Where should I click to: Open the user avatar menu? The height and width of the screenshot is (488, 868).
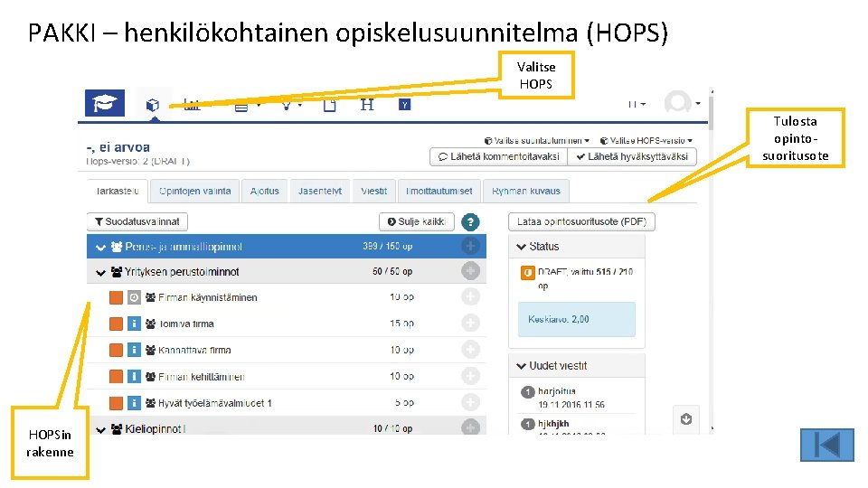pyautogui.click(x=682, y=102)
